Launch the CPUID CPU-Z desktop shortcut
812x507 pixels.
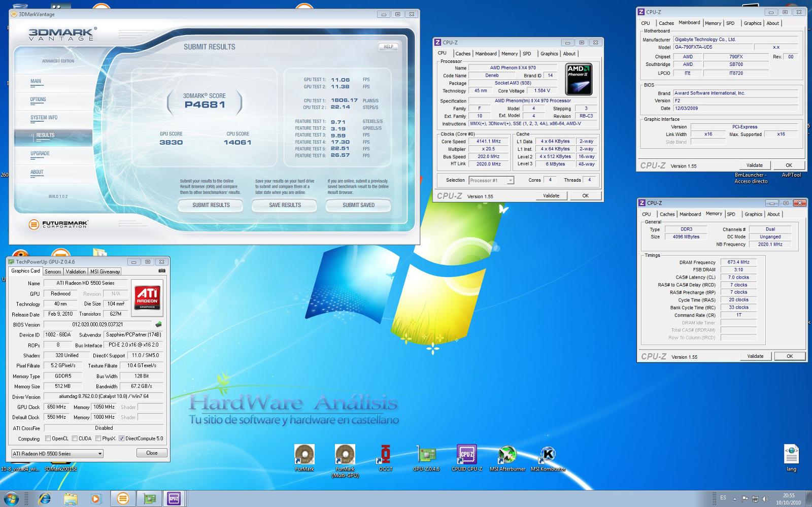[467, 457]
